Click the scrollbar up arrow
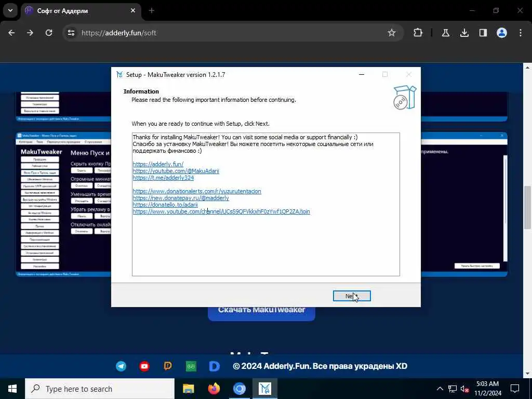 [x=528, y=68]
